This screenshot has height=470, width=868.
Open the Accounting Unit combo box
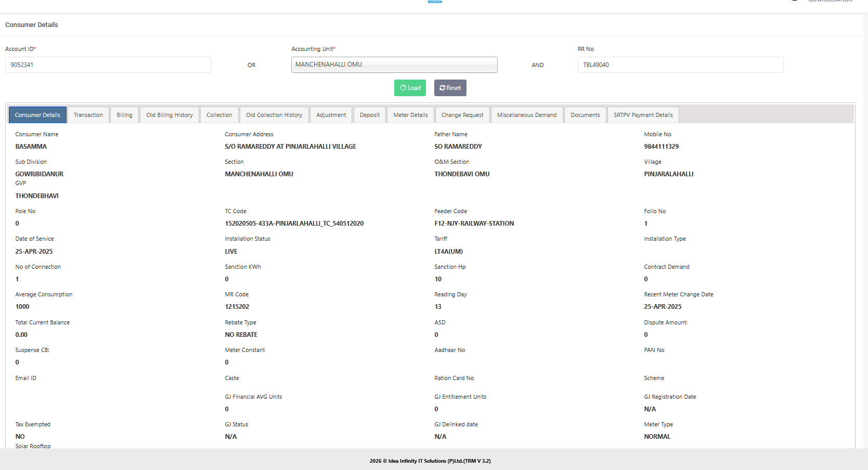394,64
